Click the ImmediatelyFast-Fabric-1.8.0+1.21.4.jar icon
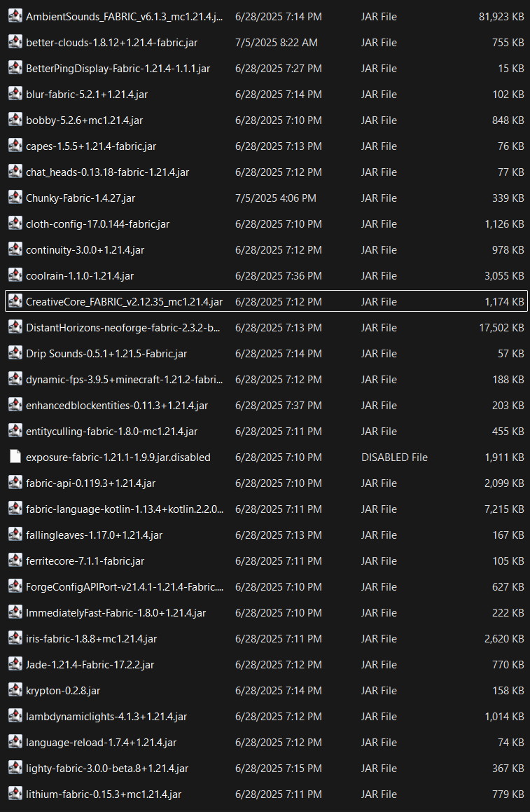The height and width of the screenshot is (812, 530). pyautogui.click(x=15, y=612)
